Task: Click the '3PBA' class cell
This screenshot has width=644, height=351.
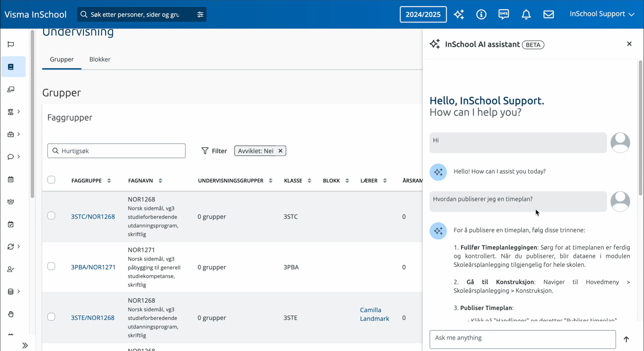Action: pos(291,267)
